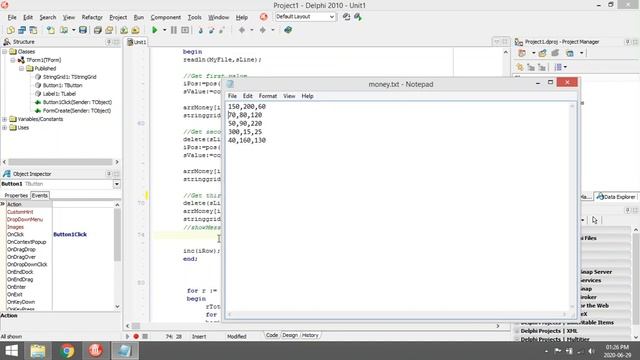Image resolution: width=640 pixels, height=360 pixels.
Task: Collapse the Published node in Structure
Action: [21, 69]
